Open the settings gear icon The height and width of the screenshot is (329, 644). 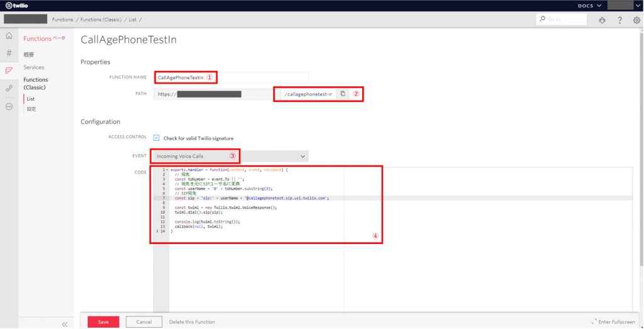pos(636,20)
